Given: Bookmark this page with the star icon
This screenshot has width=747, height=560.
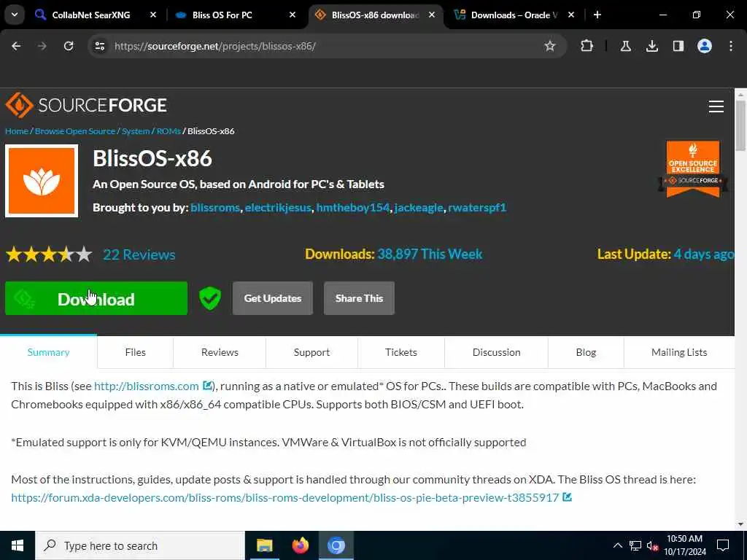Looking at the screenshot, I should [x=550, y=46].
